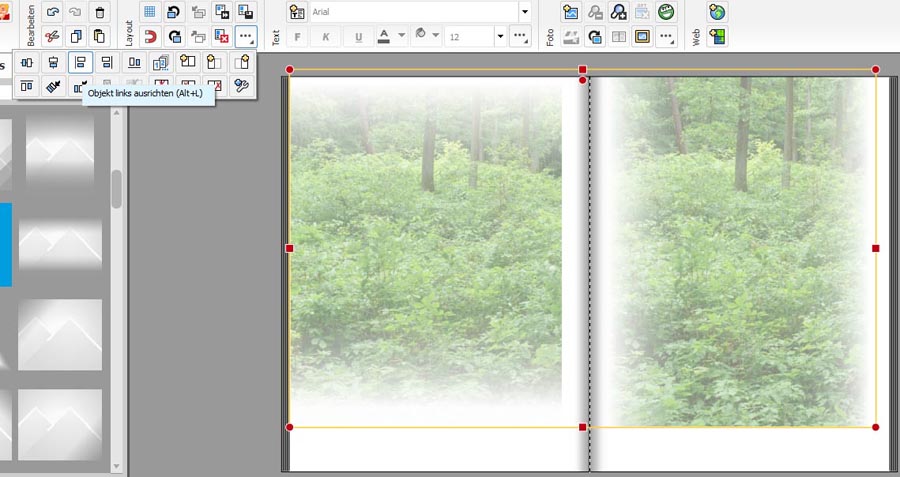Toggle italic text formatting
900x477 pixels.
[326, 37]
